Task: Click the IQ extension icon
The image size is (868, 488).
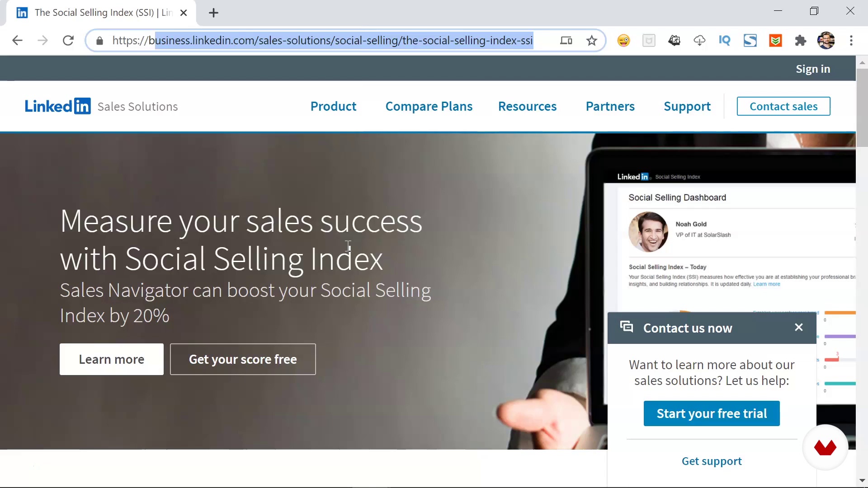Action: tap(725, 41)
